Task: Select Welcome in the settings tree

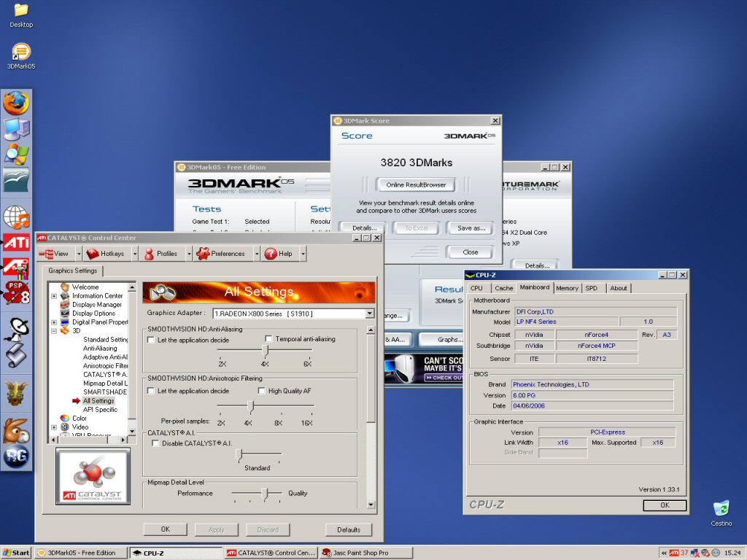Action: [85, 287]
